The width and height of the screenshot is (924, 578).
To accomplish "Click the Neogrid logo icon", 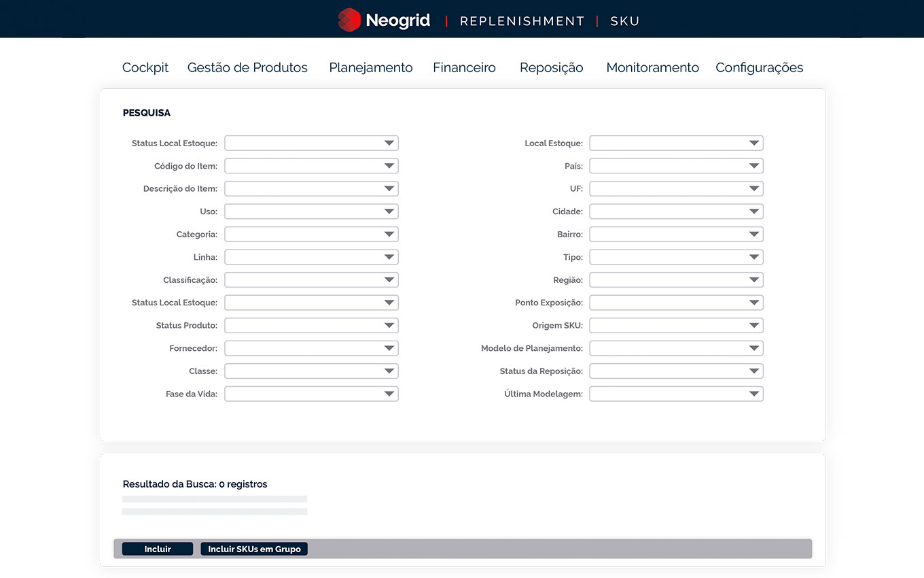I will (x=349, y=20).
